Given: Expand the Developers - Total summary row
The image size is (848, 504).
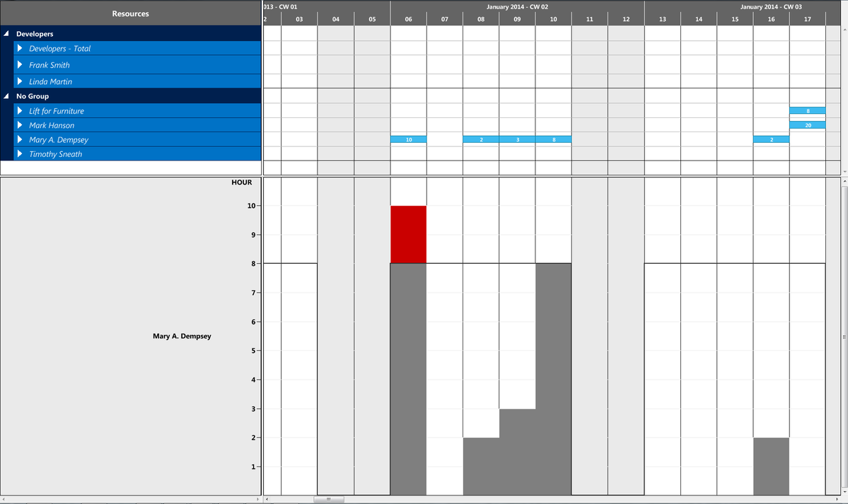Looking at the screenshot, I should [20, 48].
